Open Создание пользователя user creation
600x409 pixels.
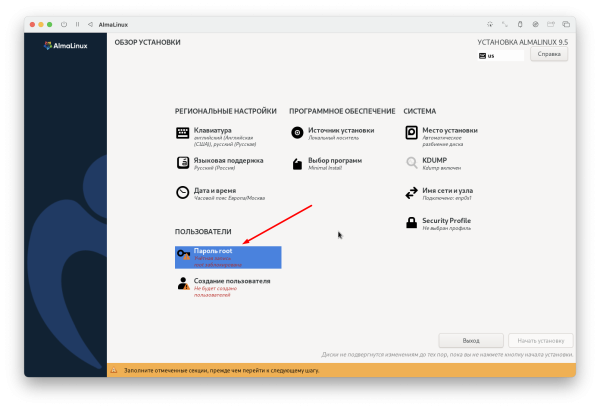(223, 287)
